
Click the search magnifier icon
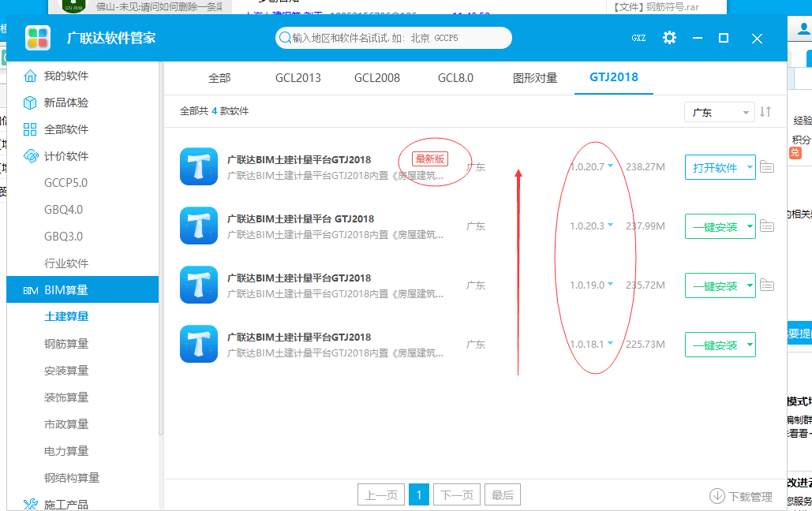[x=285, y=38]
